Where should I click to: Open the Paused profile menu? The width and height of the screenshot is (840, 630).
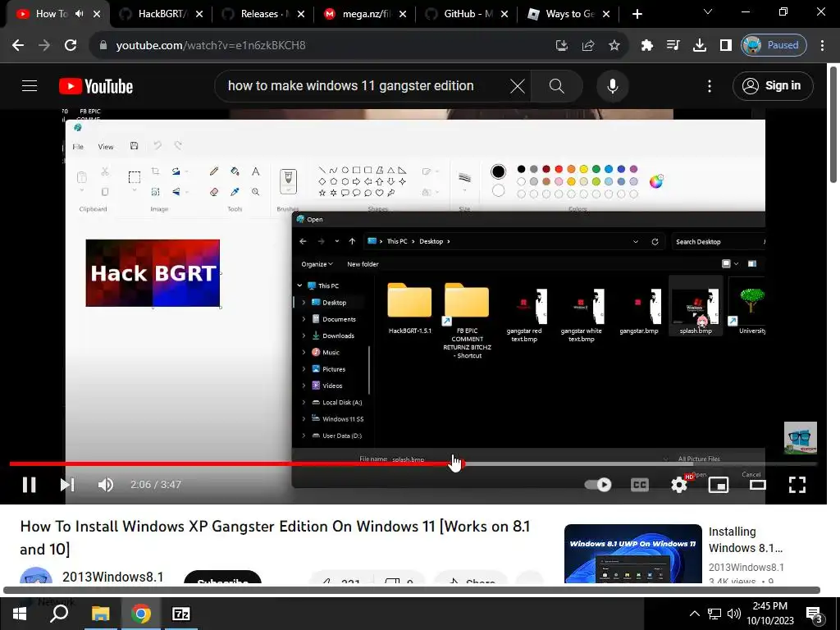(773, 45)
